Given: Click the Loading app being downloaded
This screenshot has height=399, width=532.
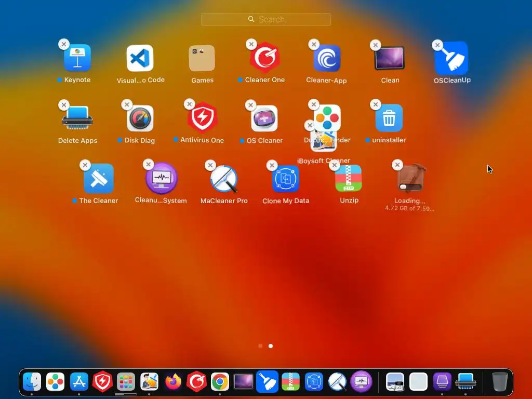Looking at the screenshot, I should coord(411,178).
